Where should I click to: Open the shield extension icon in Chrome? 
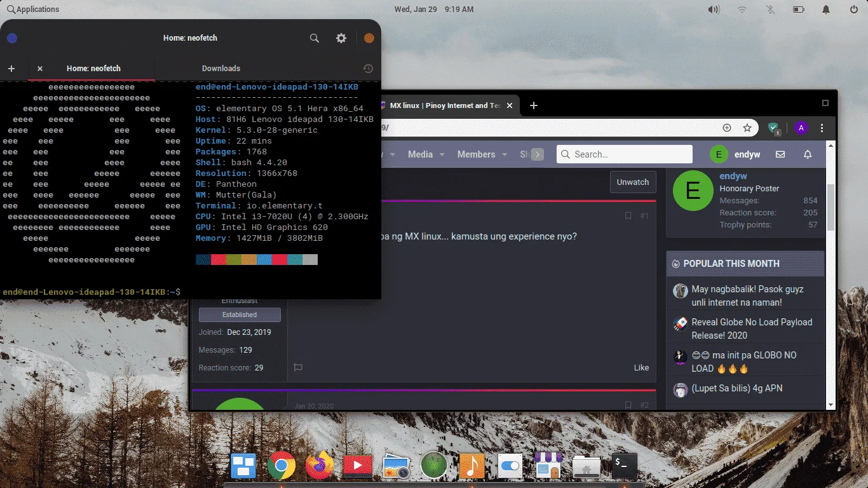(x=774, y=128)
